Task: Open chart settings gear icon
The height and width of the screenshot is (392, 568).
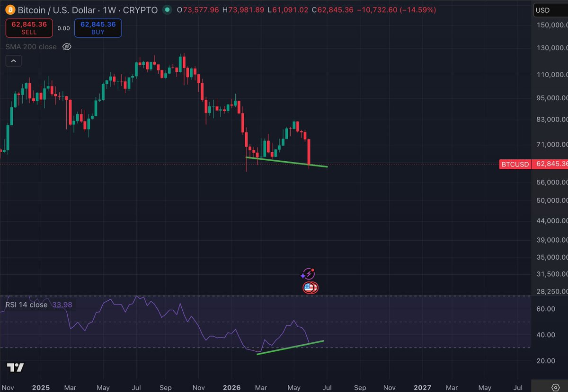Action: pos(556,387)
